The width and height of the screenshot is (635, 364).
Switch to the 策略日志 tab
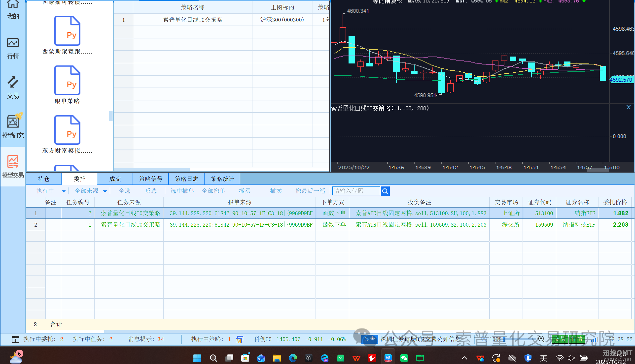click(x=186, y=179)
